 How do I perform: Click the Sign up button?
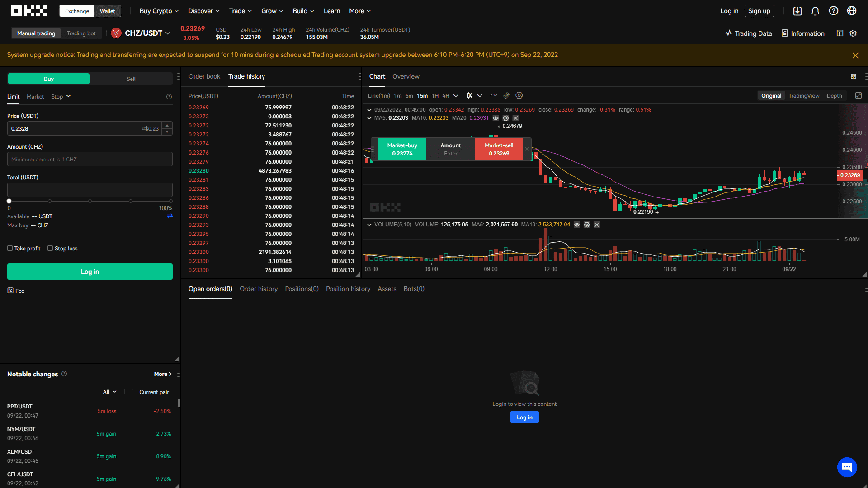tap(759, 11)
